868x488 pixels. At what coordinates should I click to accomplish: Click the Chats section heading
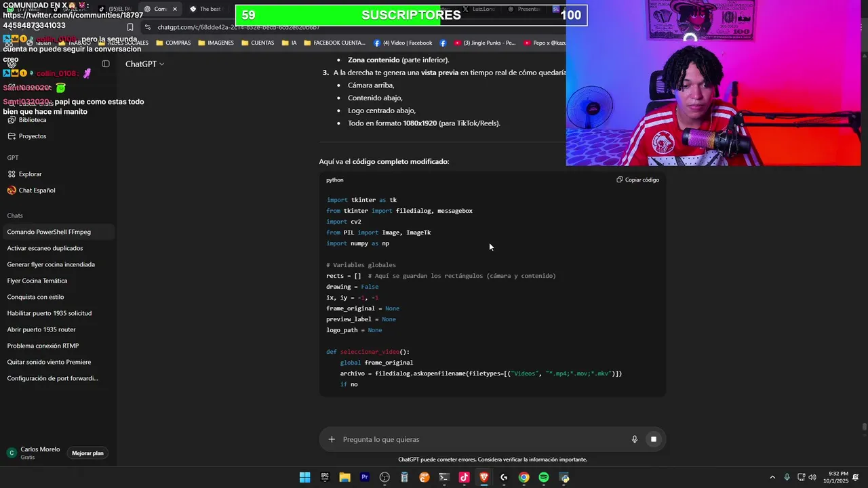coord(15,216)
